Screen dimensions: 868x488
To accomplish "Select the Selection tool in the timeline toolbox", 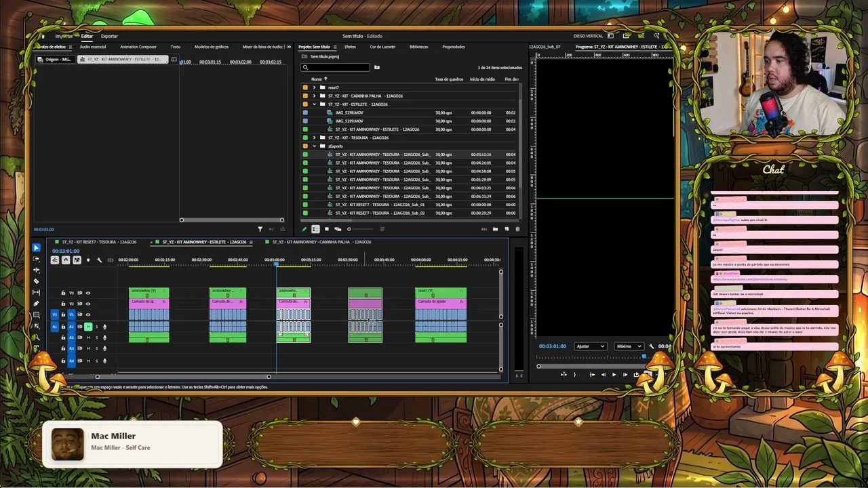I will tap(37, 248).
